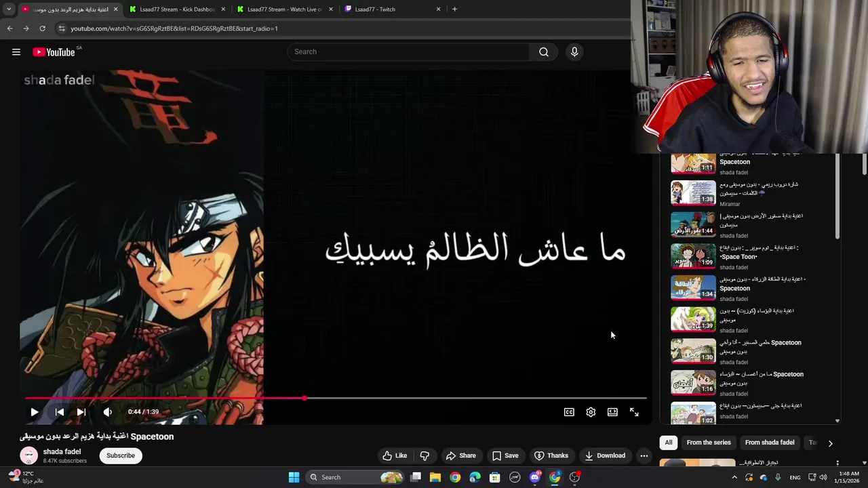868x488 pixels.
Task: Click the page vertical scrollbar thumb
Action: pyautogui.click(x=865, y=163)
